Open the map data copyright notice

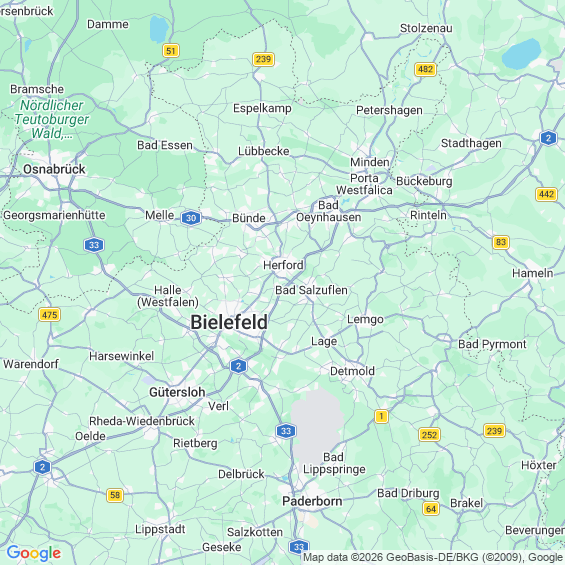tap(433, 557)
